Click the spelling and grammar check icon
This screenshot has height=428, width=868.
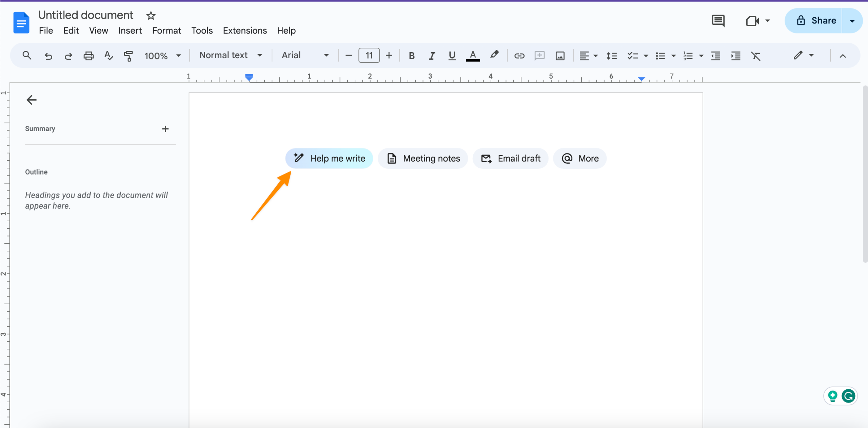coord(108,56)
